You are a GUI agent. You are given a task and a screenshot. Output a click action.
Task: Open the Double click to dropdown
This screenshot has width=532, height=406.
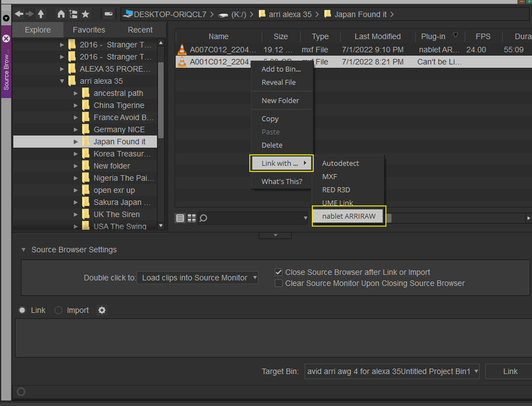(197, 278)
